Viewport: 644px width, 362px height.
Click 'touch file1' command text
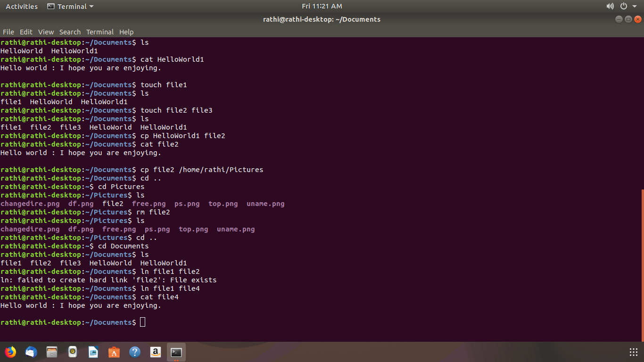point(164,85)
